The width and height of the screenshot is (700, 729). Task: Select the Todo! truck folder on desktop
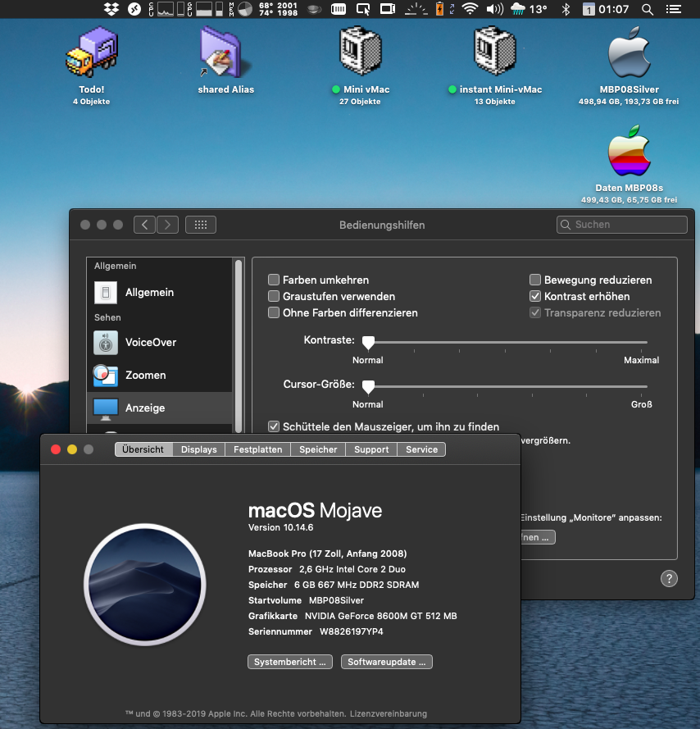click(x=92, y=52)
